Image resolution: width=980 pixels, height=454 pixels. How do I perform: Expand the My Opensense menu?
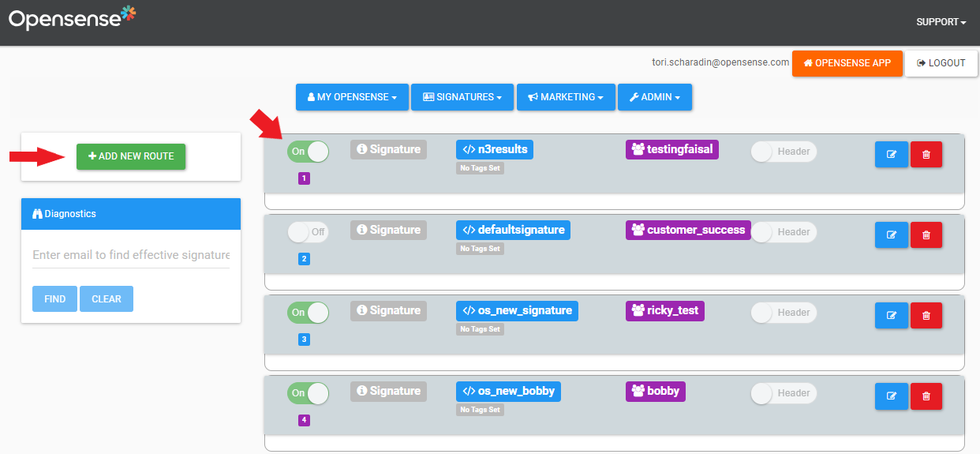tap(352, 97)
